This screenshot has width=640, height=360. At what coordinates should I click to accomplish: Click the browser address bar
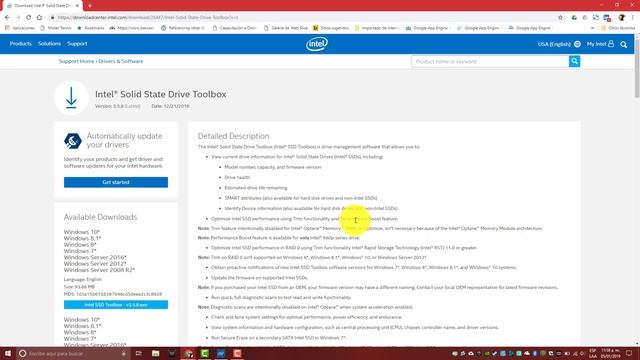302,18
